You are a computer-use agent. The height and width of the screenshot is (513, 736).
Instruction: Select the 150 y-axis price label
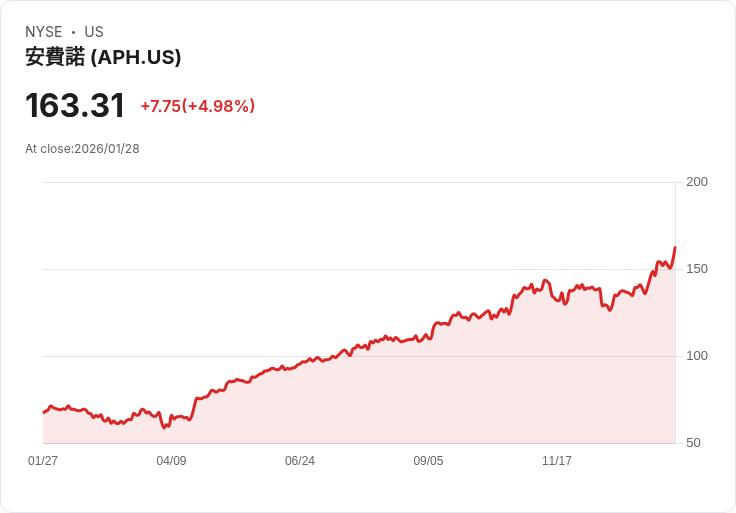(697, 269)
